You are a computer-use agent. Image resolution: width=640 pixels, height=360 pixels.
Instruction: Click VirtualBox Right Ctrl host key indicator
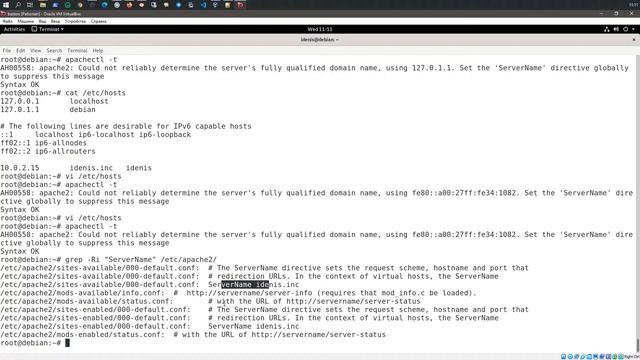(x=632, y=356)
